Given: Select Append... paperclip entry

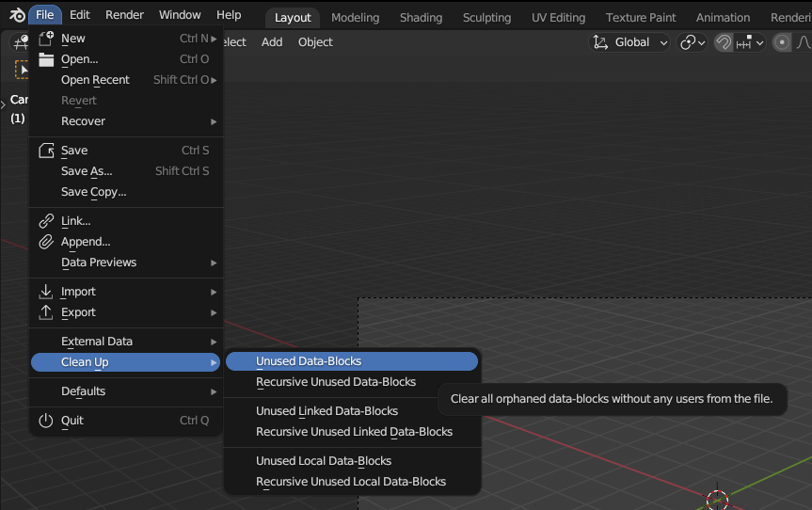Looking at the screenshot, I should (85, 242).
